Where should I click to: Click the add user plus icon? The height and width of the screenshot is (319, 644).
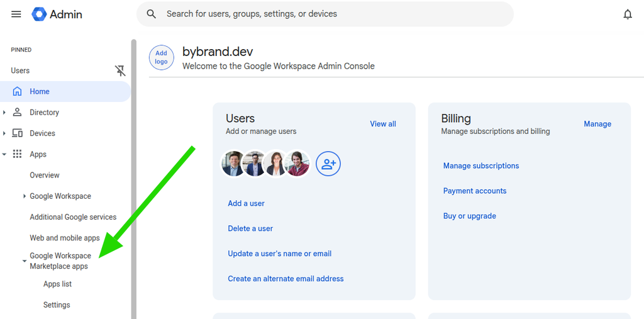click(328, 164)
